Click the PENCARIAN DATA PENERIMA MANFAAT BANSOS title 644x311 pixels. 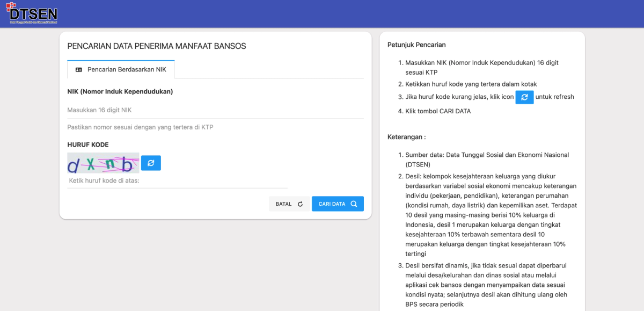[x=157, y=46]
